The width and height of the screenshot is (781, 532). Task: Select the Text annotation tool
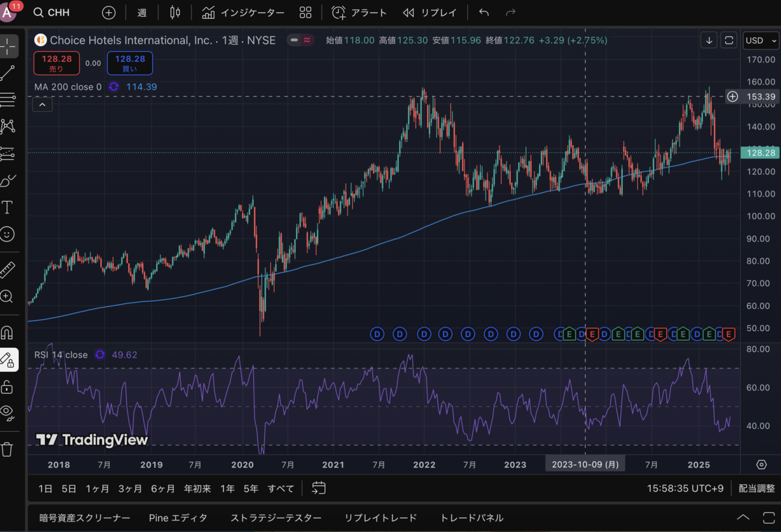click(7, 207)
